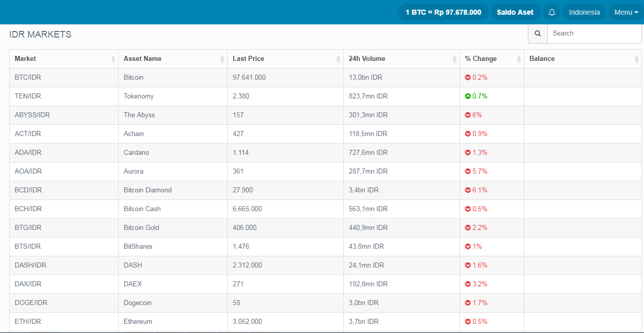
Task: Click sort arrows on the Asset Name column
Action: click(222, 59)
